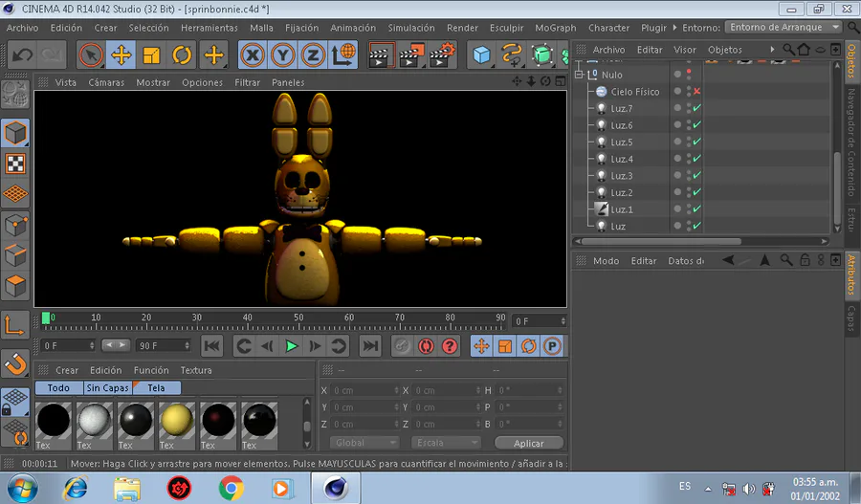Switch to the Tela material tab

tap(156, 388)
